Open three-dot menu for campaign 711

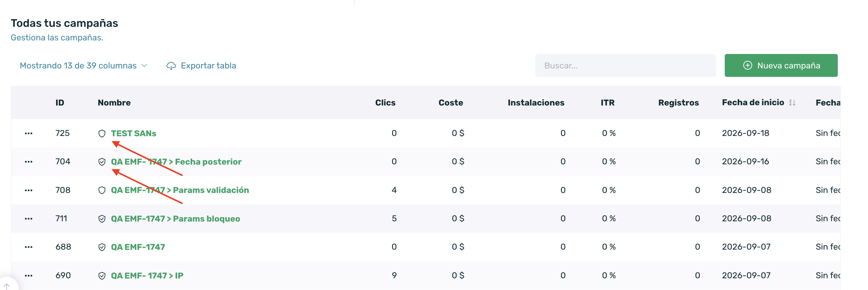tap(29, 219)
